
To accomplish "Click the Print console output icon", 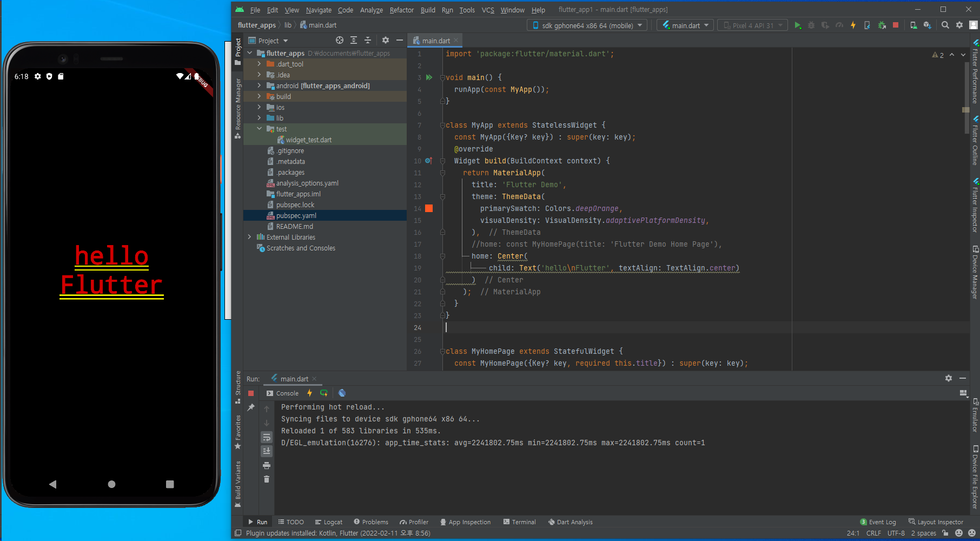I will coord(267,465).
